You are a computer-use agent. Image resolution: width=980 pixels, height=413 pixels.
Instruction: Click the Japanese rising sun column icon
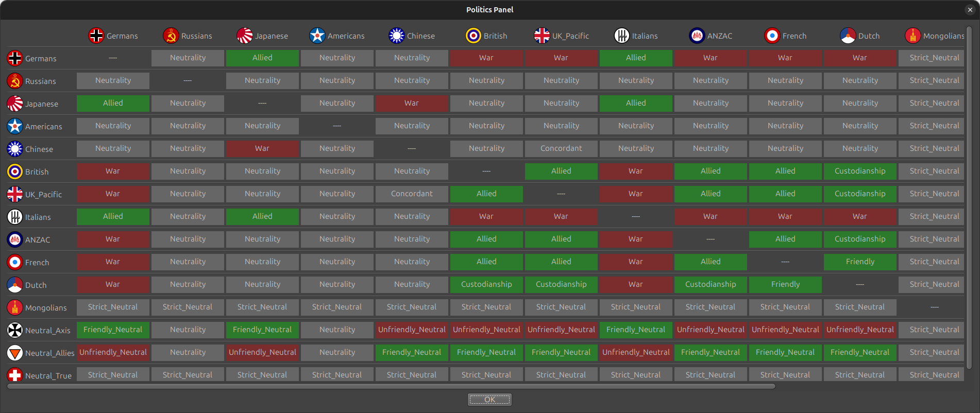pyautogui.click(x=244, y=36)
